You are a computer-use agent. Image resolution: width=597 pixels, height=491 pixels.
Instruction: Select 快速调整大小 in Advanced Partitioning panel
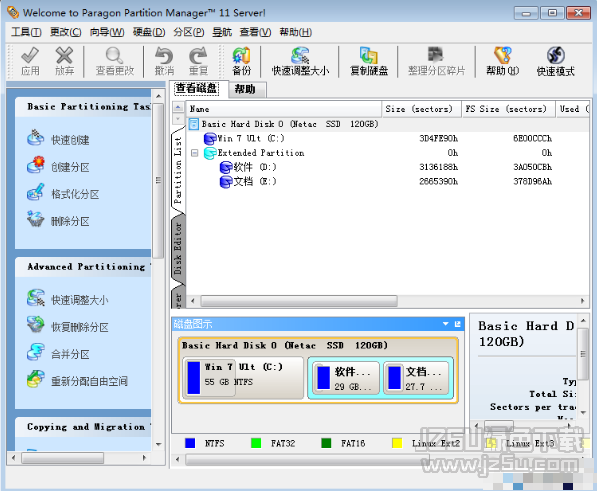click(68, 299)
